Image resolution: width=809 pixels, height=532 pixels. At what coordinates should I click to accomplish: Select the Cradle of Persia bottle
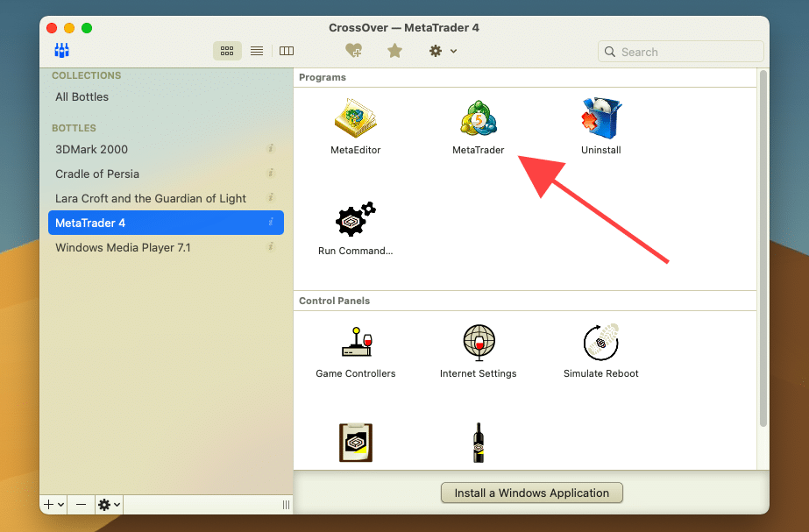(x=97, y=174)
